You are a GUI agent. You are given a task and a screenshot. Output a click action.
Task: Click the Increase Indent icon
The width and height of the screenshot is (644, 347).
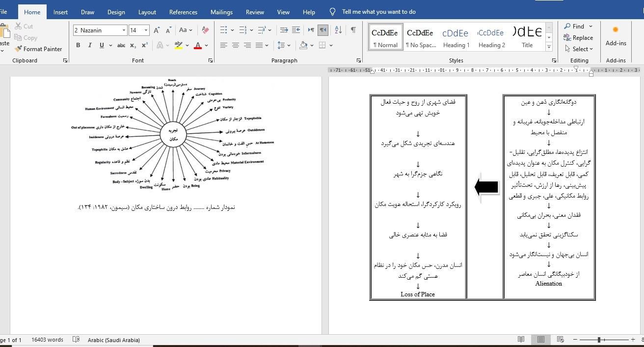point(295,30)
